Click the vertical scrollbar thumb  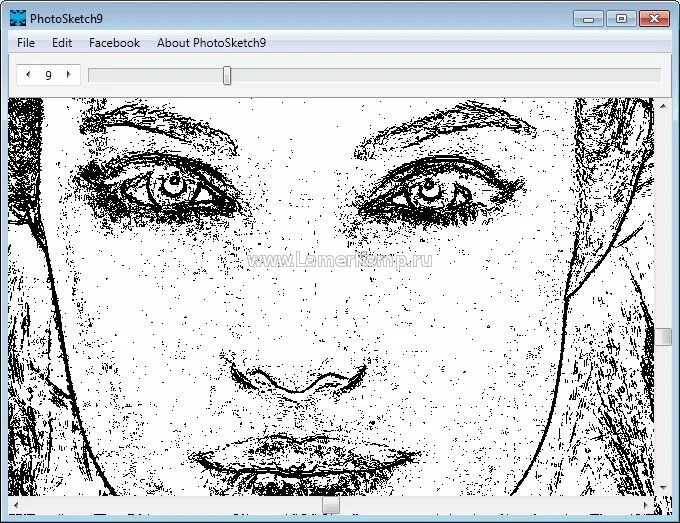[x=663, y=337]
